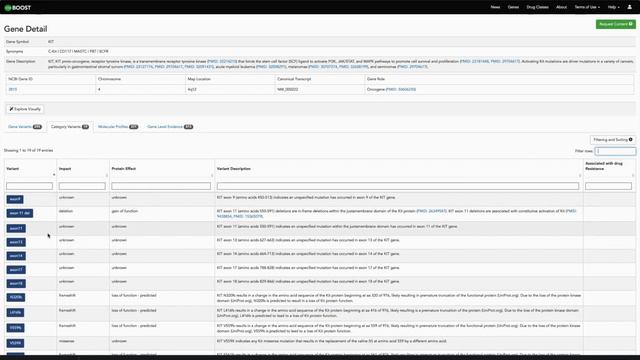
Task: Open the V559fs variant button
Action: [x=15, y=328]
